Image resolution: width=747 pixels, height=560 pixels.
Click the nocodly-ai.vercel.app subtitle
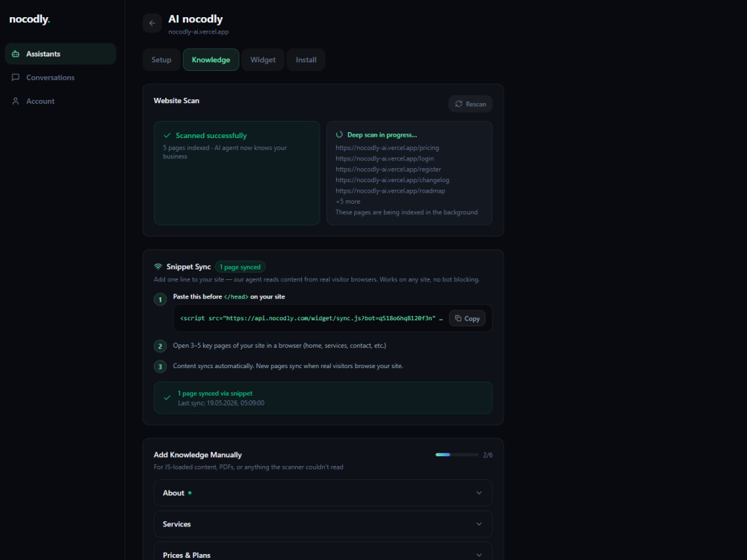tap(198, 31)
